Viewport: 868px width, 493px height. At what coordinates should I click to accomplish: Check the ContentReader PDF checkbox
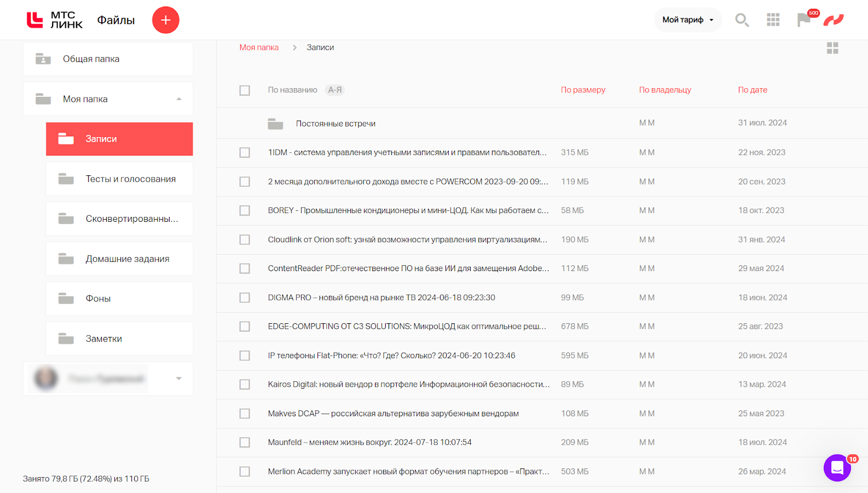click(x=245, y=269)
